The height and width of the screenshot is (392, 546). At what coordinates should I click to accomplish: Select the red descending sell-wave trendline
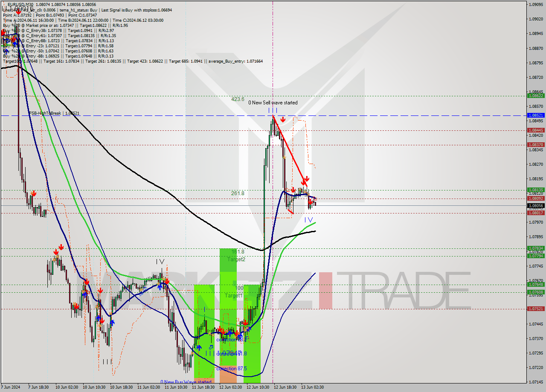290,151
